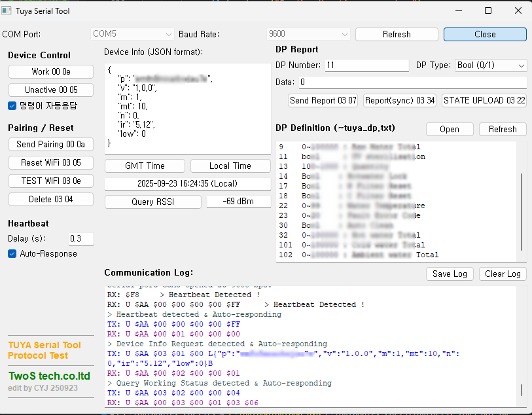This screenshot has width=532, height=415.
Task: Refresh the DP Definition list
Action: pyautogui.click(x=503, y=130)
